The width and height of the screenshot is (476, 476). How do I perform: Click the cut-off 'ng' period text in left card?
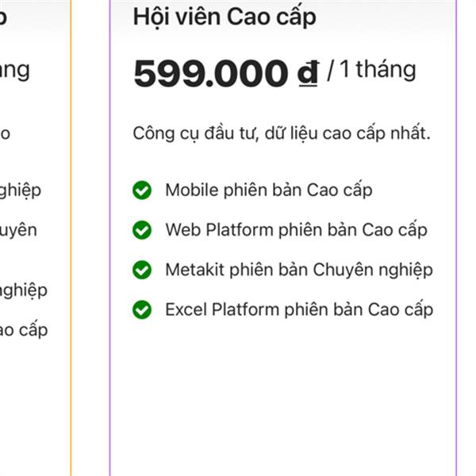(15, 71)
